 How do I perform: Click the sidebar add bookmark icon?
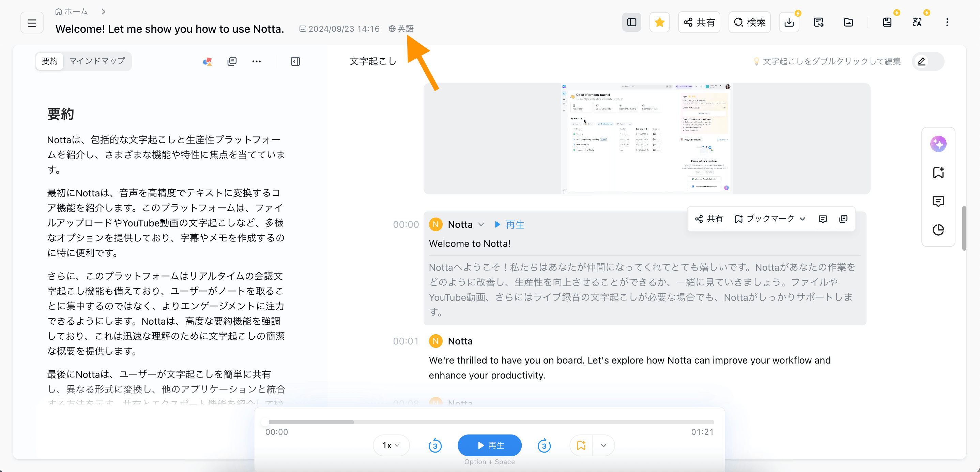(x=938, y=173)
